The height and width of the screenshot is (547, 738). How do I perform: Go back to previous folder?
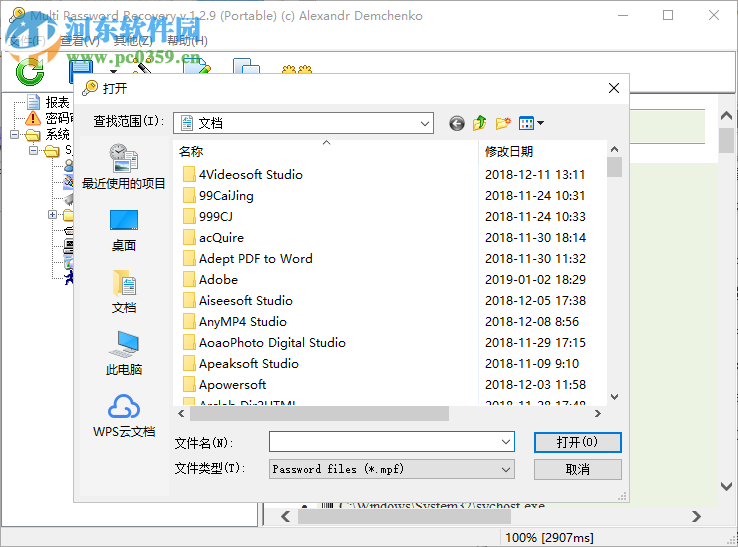[457, 123]
